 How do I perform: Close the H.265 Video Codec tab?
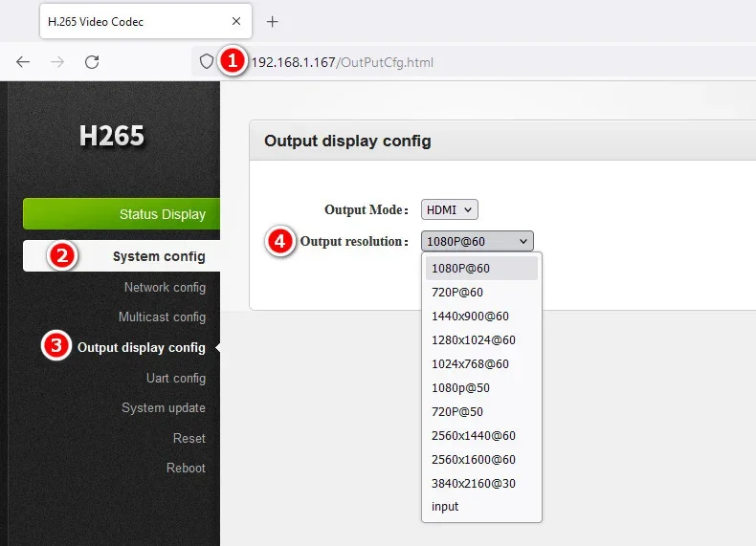[235, 21]
